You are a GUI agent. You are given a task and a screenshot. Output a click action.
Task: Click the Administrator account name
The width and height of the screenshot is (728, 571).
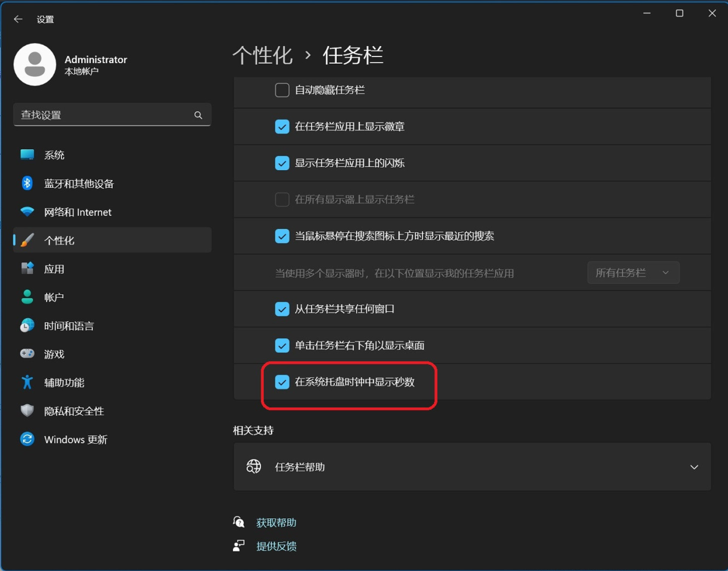point(95,60)
